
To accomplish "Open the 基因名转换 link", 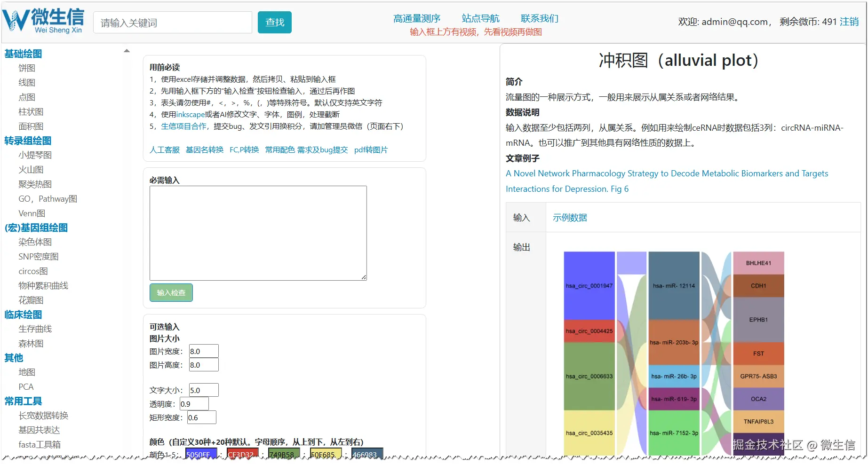I will point(205,150).
